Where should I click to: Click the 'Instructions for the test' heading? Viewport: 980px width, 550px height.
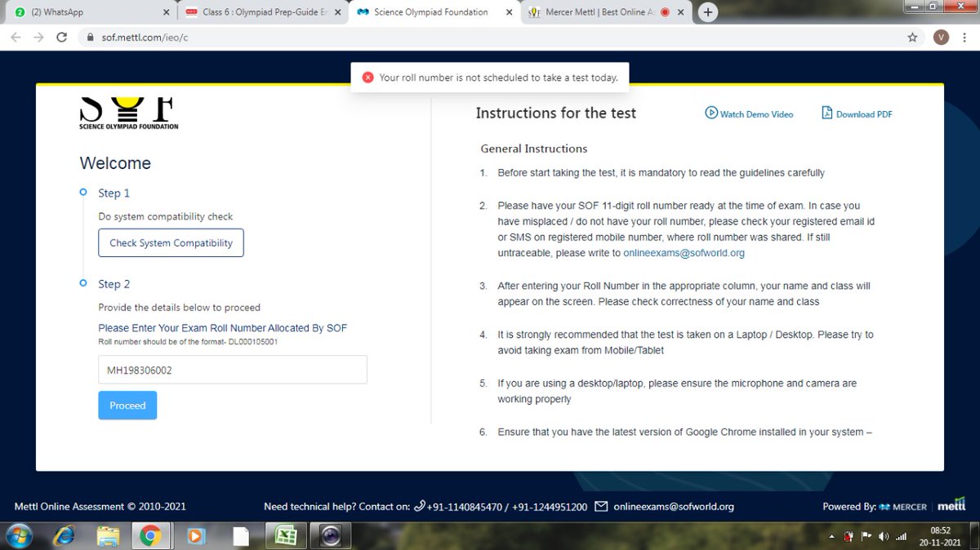556,113
